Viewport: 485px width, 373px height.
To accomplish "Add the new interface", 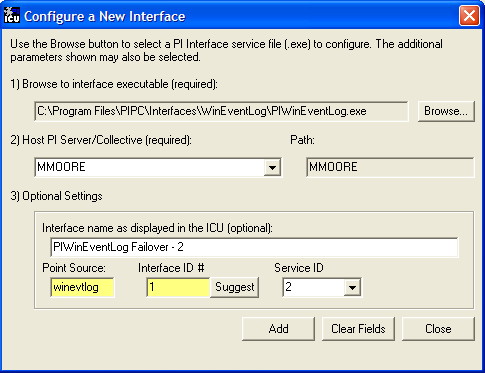I will point(278,329).
